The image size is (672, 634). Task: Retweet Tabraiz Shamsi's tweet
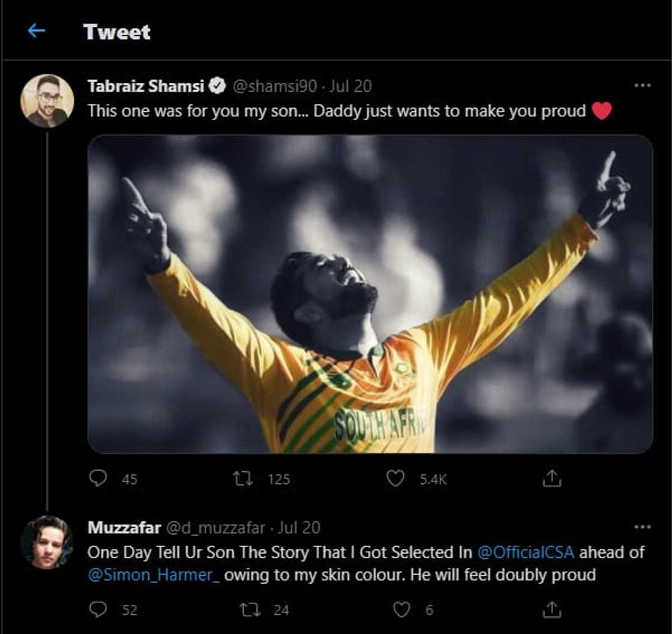(x=242, y=478)
